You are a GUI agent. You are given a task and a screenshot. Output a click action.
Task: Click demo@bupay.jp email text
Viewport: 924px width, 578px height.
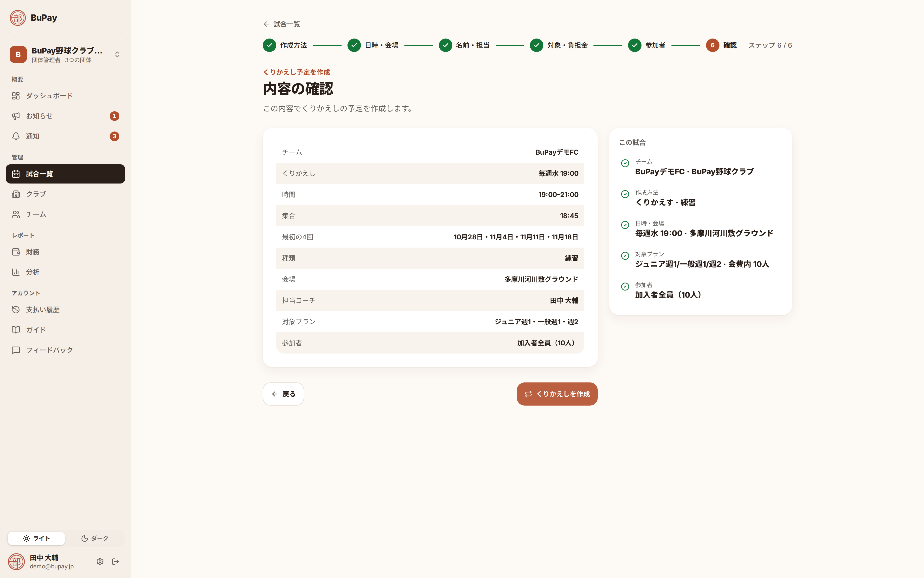[x=51, y=566]
